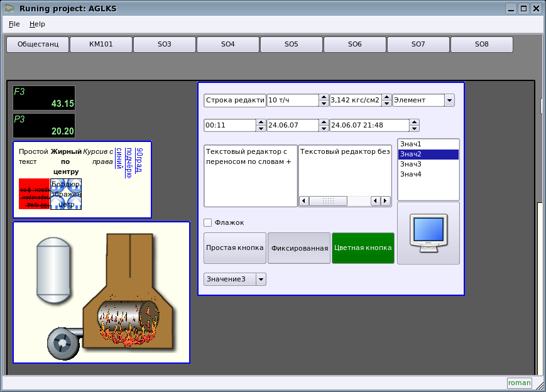Click the application icon in title bar
This screenshot has width=546, height=392.
pyautogui.click(x=9, y=9)
